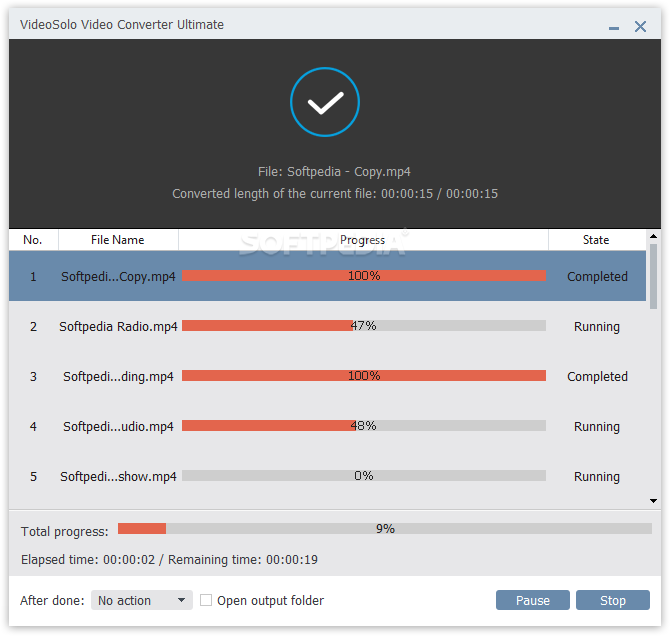
Task: Click the Total progress bar at 9%
Action: 385,529
